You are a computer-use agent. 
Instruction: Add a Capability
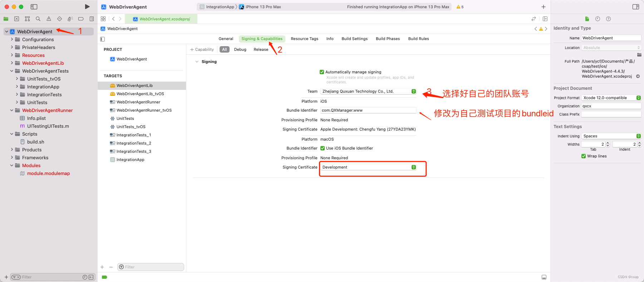click(202, 49)
